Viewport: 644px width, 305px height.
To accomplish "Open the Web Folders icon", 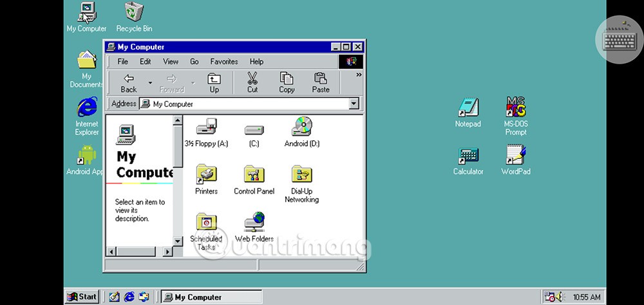I will pyautogui.click(x=254, y=223).
